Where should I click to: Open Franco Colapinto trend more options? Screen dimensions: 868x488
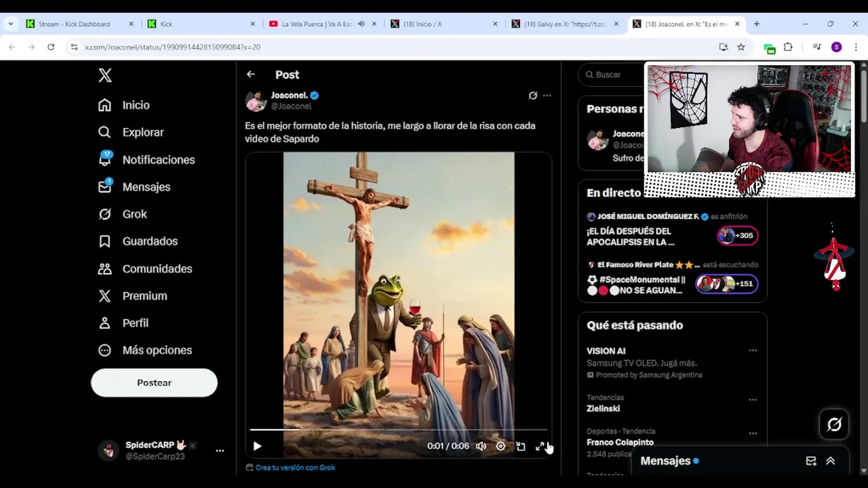(x=753, y=433)
